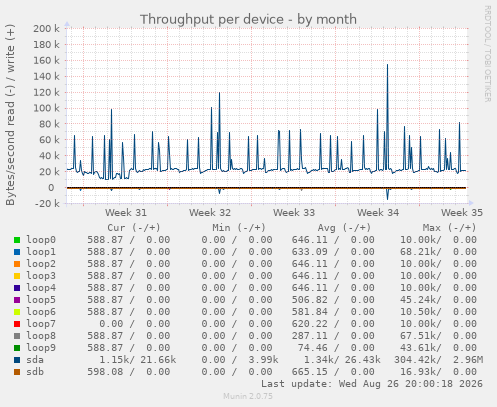Select the loop1 device label
Image resolution: width=497 pixels, height=407 pixels.
(41, 252)
